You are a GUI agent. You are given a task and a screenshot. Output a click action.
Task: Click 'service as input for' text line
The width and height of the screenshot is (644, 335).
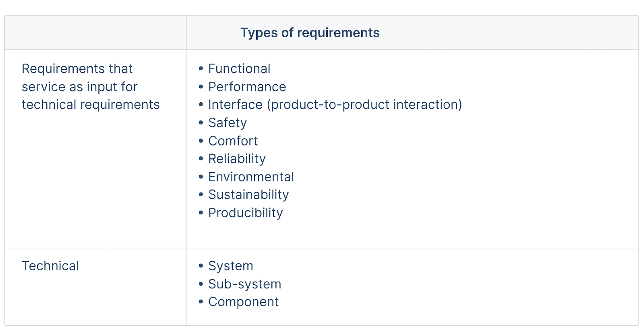click(x=79, y=87)
